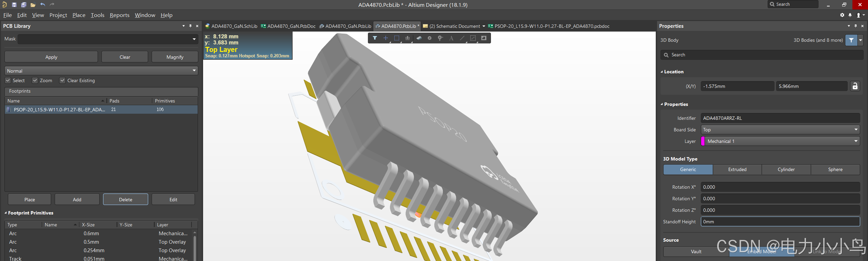Select the place string text tool
The image size is (868, 261).
pos(451,38)
